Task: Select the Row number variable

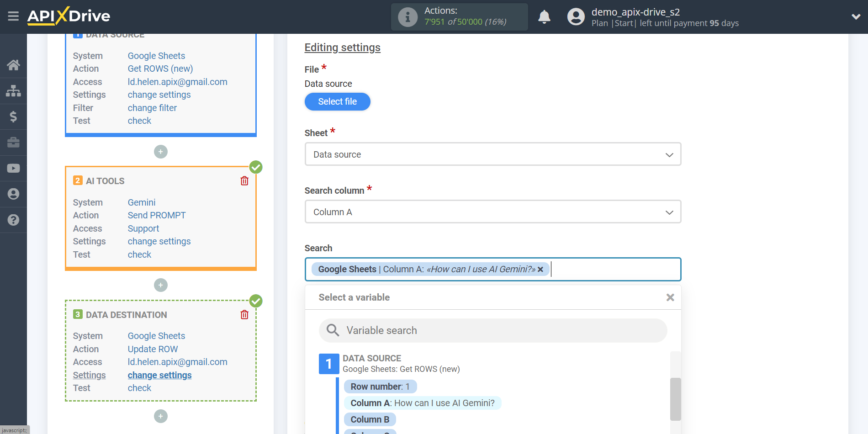Action: tap(380, 386)
